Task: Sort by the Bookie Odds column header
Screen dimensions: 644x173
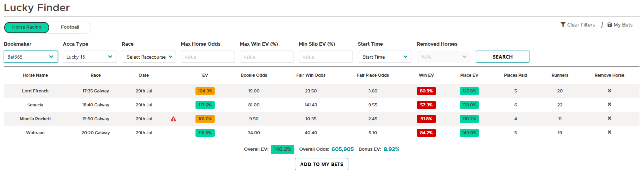Action: point(254,75)
